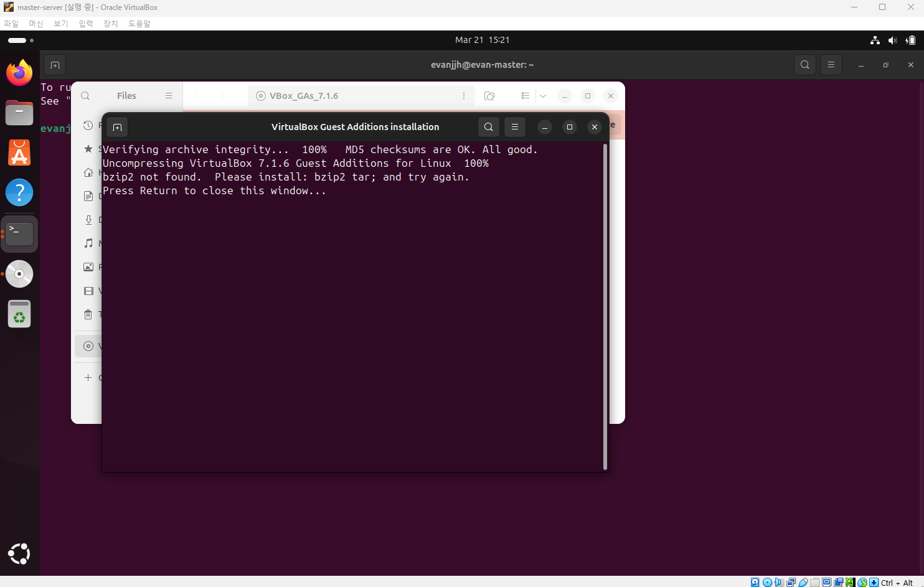Open the Files app from the dock

[x=19, y=113]
